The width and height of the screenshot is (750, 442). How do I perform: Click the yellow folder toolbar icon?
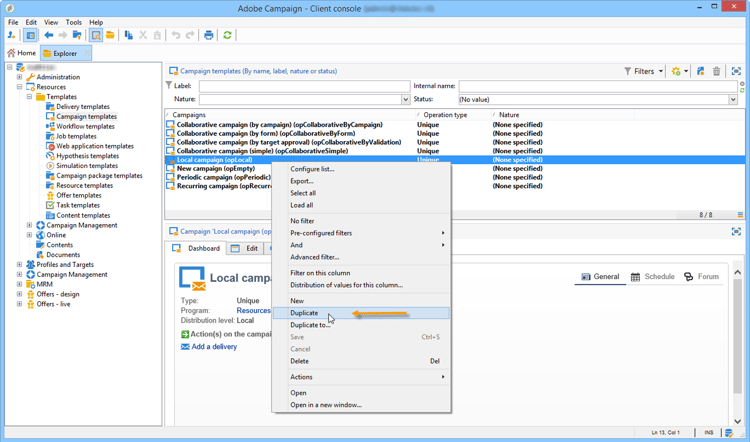click(x=110, y=35)
